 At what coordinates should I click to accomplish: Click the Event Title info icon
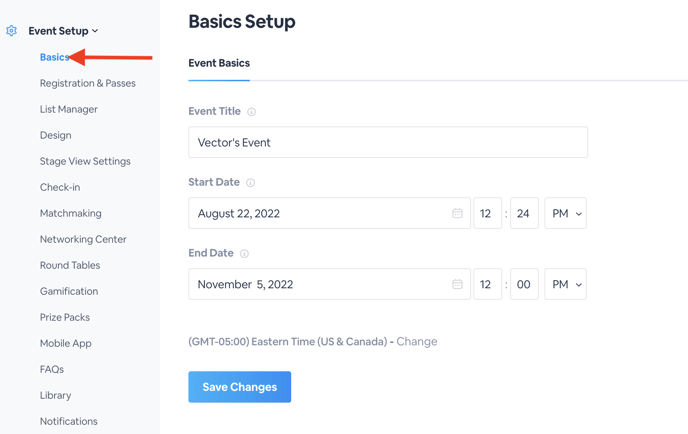coord(251,112)
